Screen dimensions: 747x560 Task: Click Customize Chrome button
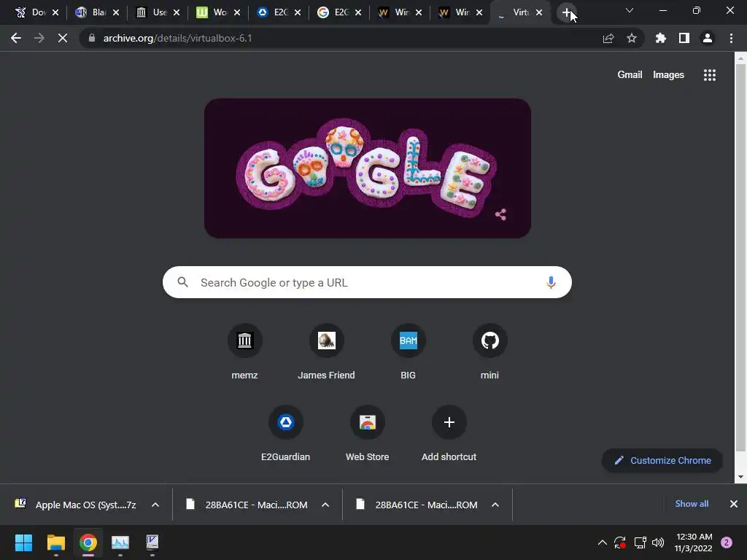click(662, 461)
